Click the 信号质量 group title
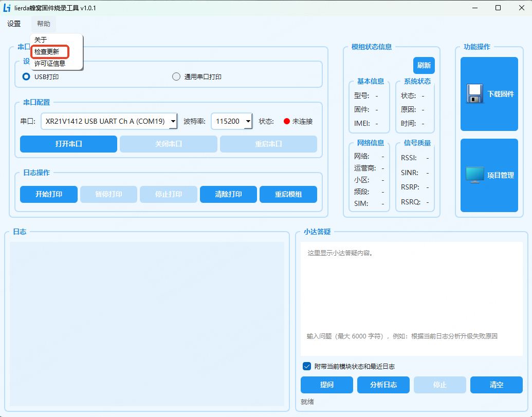The width and height of the screenshot is (532, 417). click(x=417, y=143)
